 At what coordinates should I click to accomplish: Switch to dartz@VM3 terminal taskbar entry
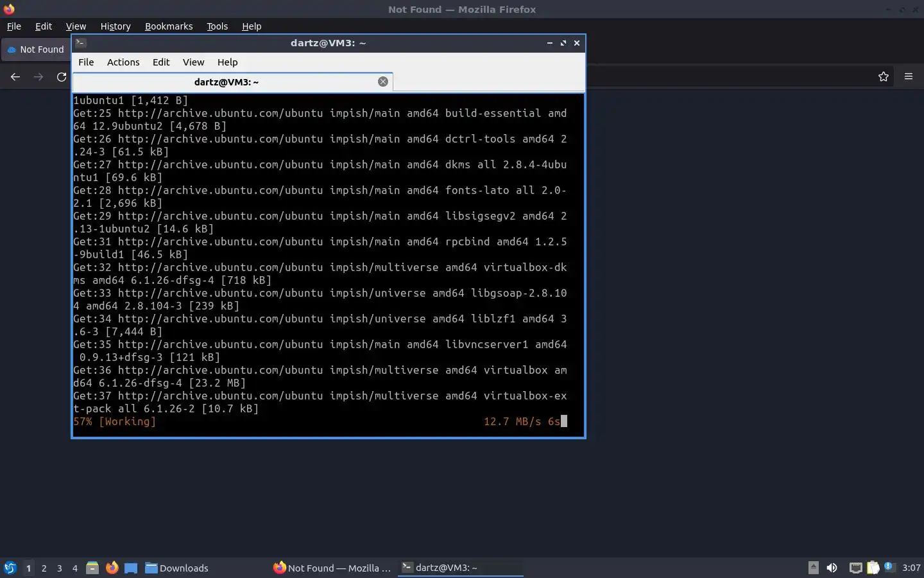(460, 568)
